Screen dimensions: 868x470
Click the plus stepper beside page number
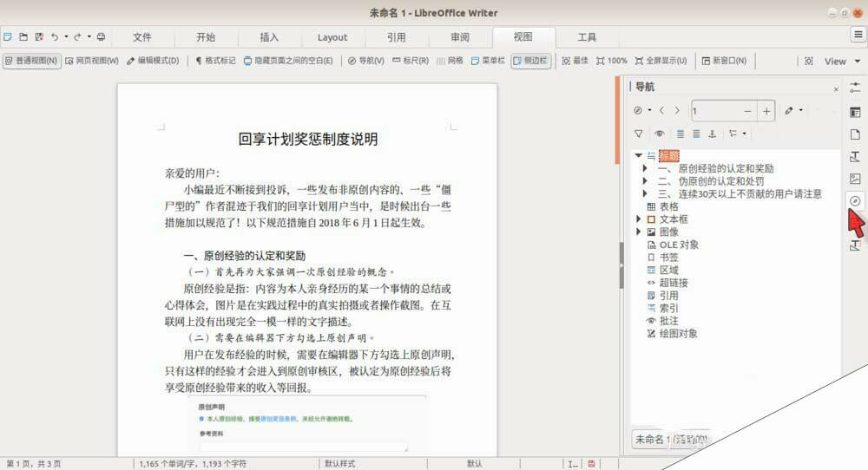[766, 111]
